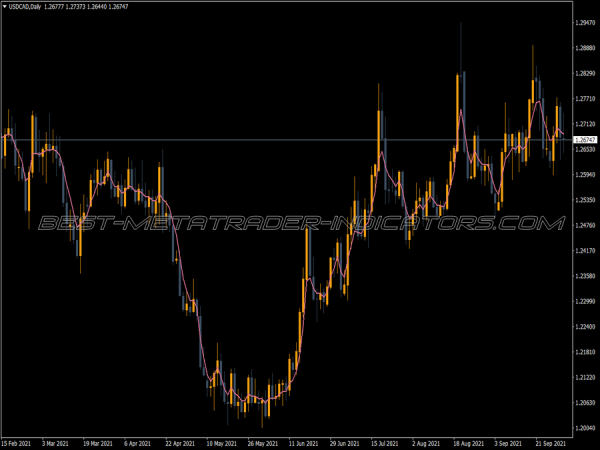Click the 1.24760 price scale value

click(x=585, y=225)
